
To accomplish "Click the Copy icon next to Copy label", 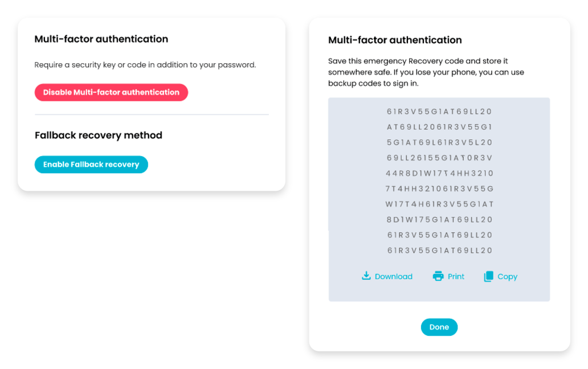I will 489,276.
